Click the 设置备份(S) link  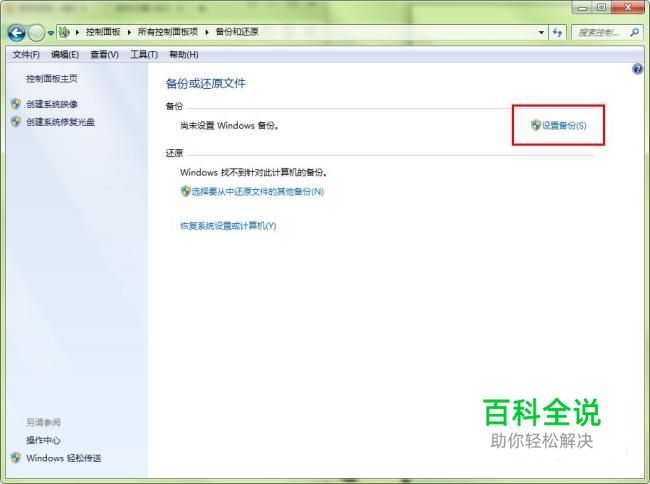[564, 125]
